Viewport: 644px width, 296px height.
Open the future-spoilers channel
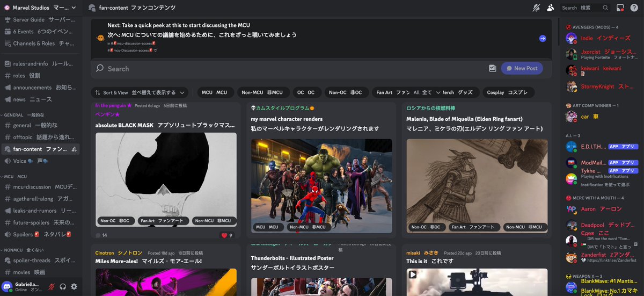40,222
